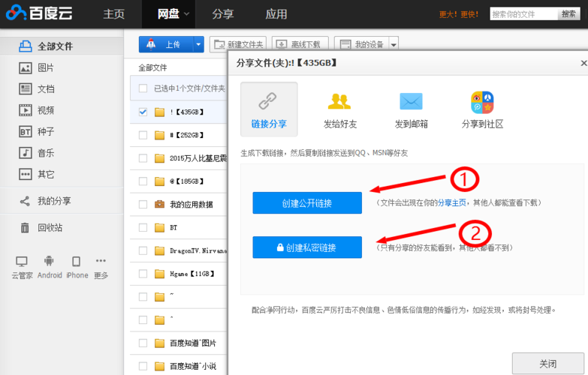Click the 全部文件 breadcrumb text
The width and height of the screenshot is (588, 375).
coord(152,67)
